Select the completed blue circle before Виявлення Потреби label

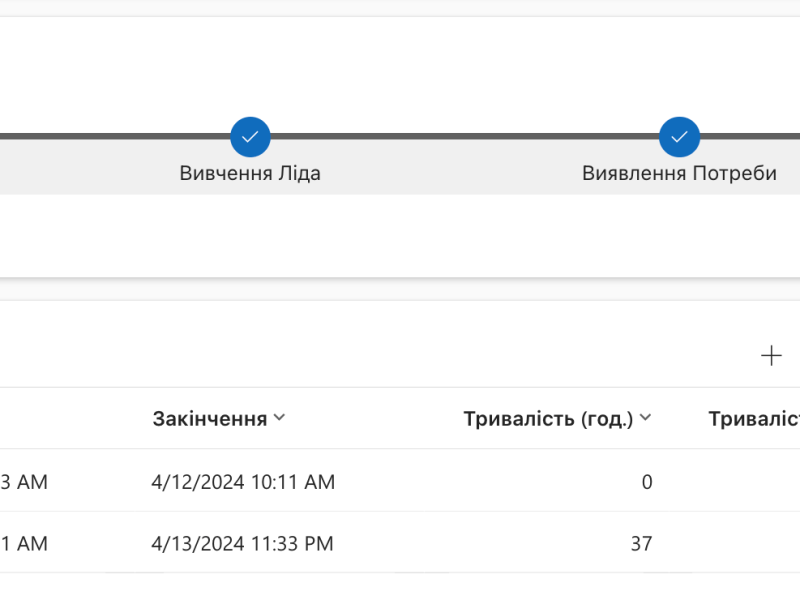click(680, 136)
